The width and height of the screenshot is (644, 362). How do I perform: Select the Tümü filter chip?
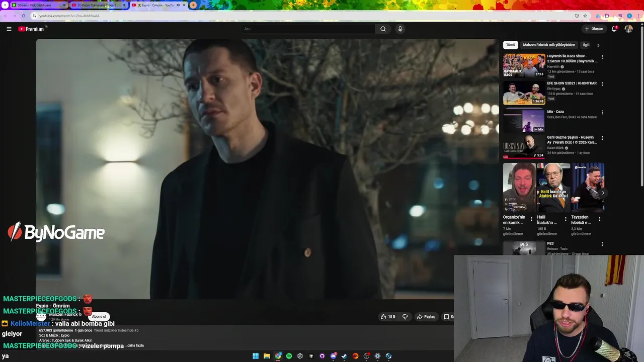coord(511,45)
